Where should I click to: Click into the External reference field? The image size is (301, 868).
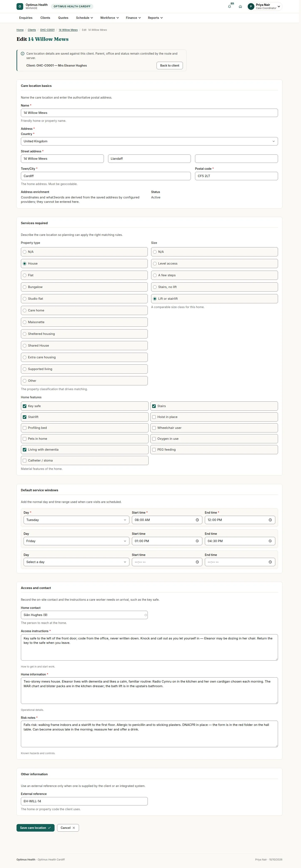(84, 801)
